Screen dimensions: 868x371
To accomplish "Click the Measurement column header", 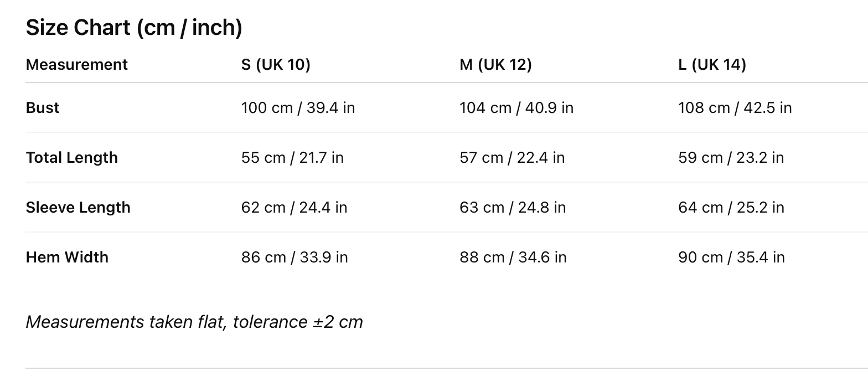I will (x=77, y=65).
